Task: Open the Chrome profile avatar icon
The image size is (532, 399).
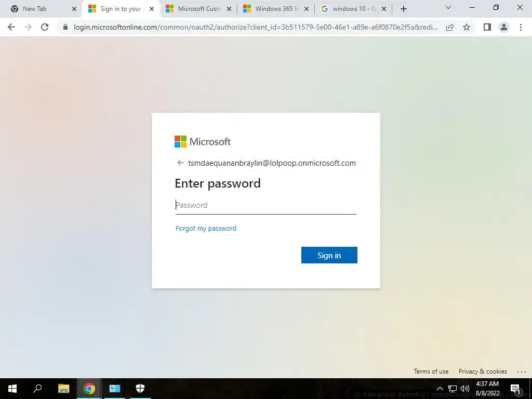Action: tap(504, 27)
